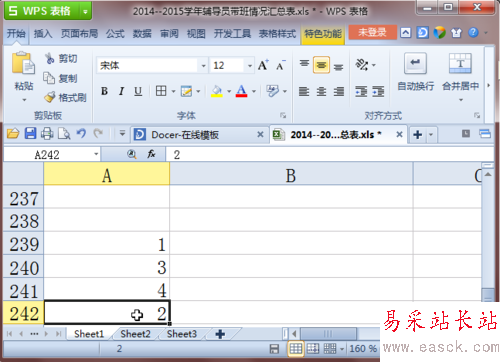Toggle vertical middle alignment

(x=321, y=65)
